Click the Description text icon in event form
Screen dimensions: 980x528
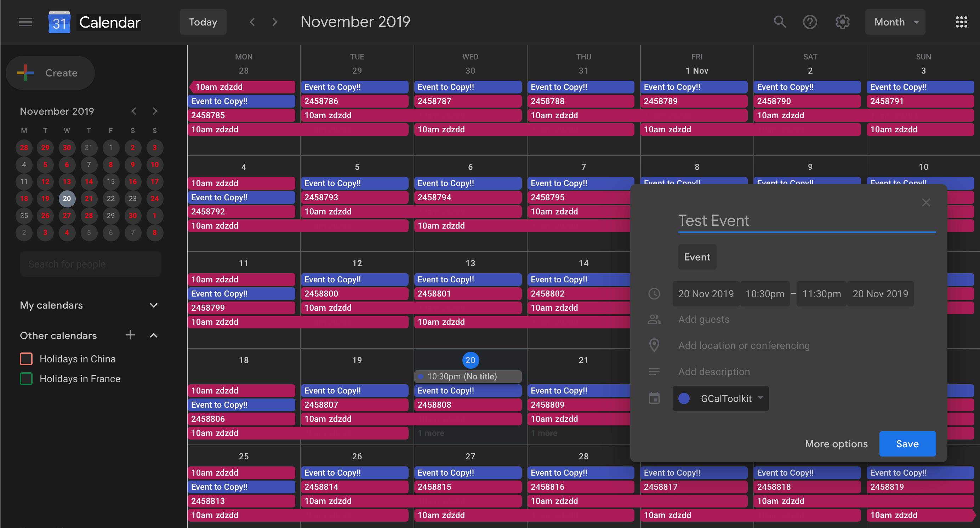[x=654, y=371]
